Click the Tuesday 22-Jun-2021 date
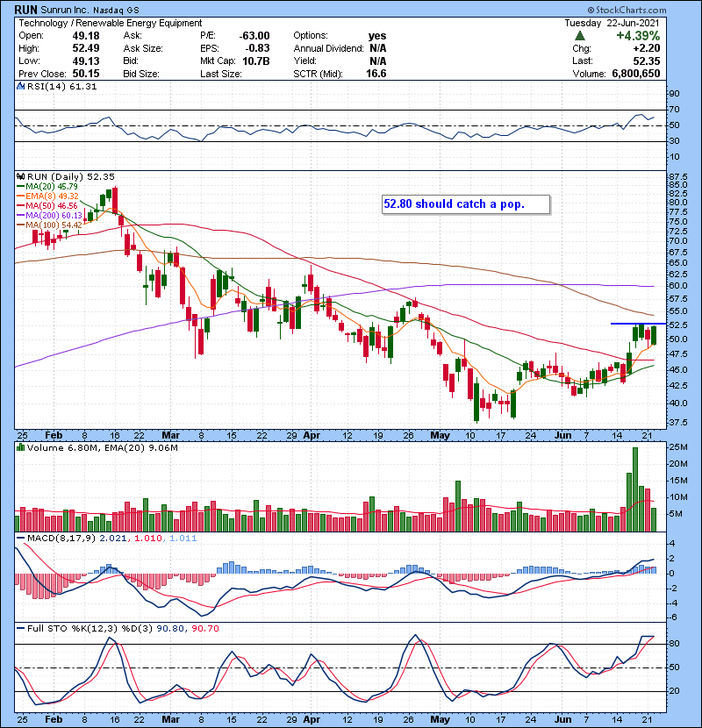Image resolution: width=702 pixels, height=728 pixels. tap(612, 23)
